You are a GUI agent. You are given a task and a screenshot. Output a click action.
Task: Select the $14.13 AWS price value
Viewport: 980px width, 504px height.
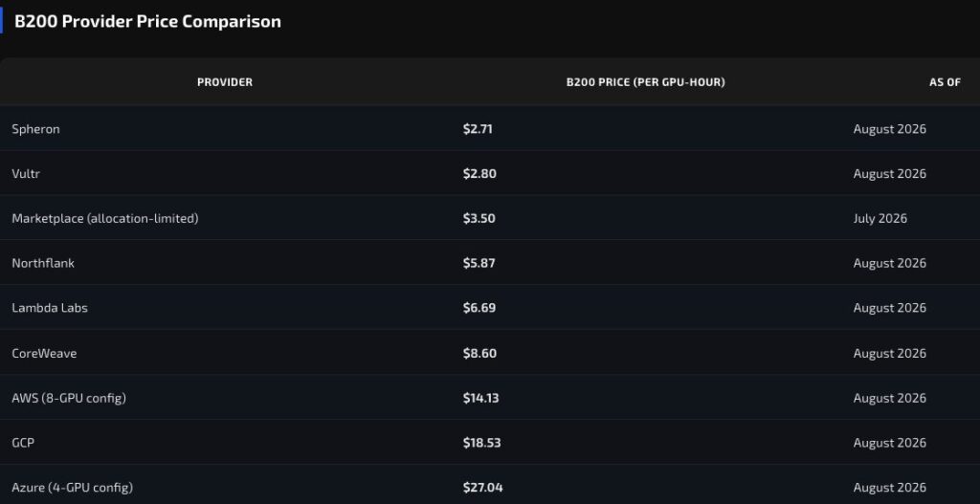[x=481, y=398]
